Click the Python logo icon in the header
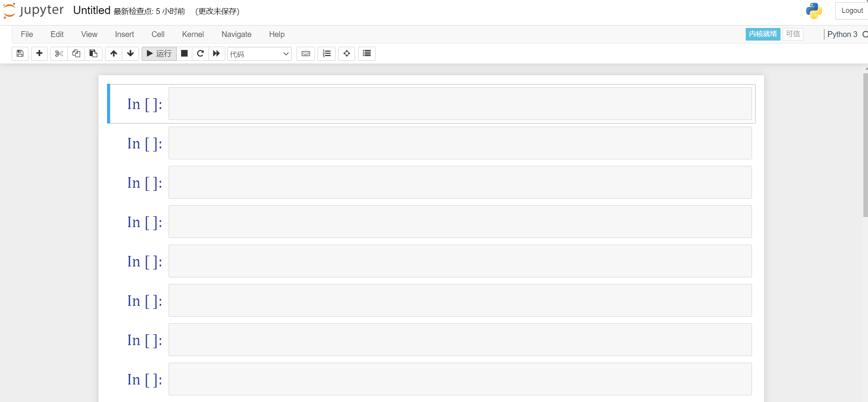The width and height of the screenshot is (868, 402). [814, 11]
